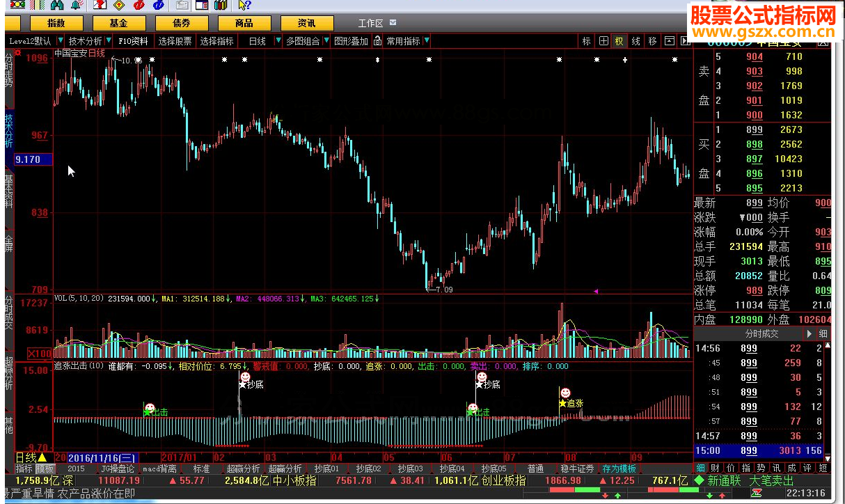Expand the 日线 period dropdown arrow
Screen dimensions: 845x504
[x=278, y=41]
